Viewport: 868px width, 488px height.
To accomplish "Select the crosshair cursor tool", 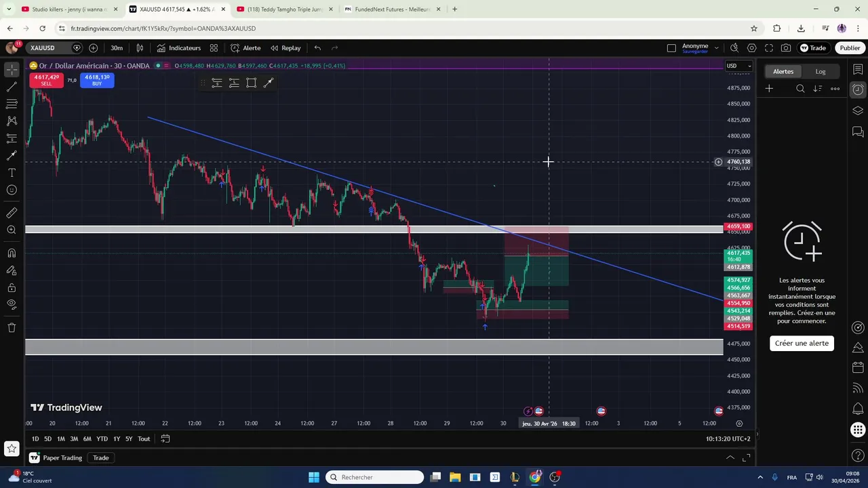I will [x=12, y=70].
